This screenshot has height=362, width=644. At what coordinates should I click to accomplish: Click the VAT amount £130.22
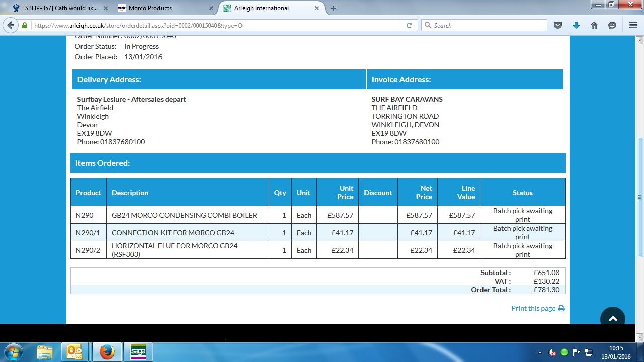547,281
